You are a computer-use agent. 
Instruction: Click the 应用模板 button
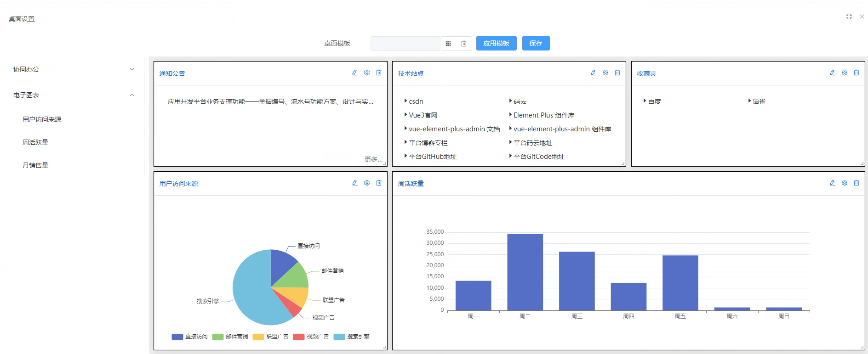[497, 43]
